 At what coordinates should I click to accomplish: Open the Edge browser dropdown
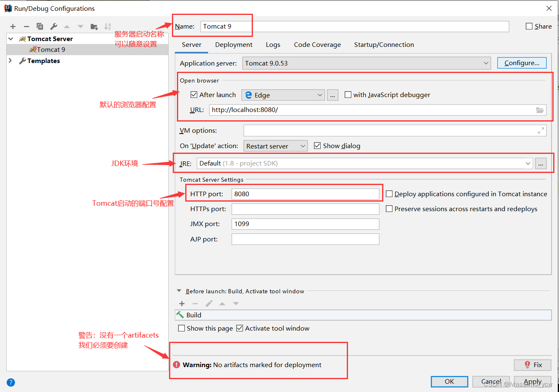click(283, 95)
